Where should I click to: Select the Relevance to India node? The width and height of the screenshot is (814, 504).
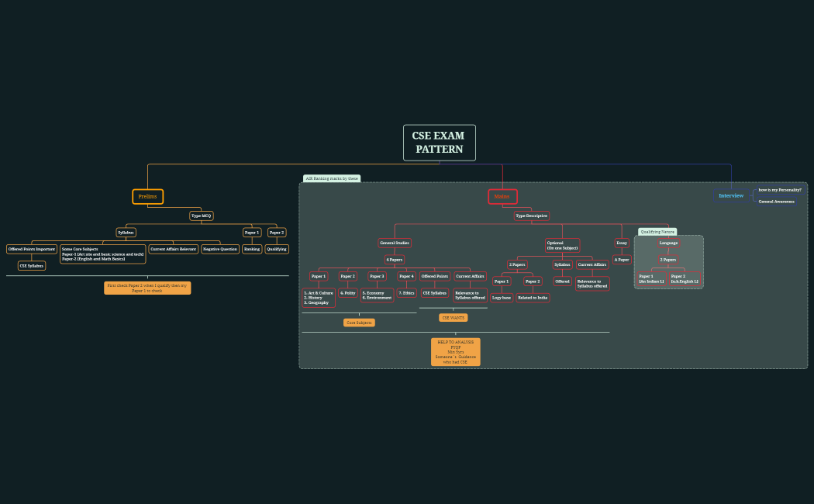533,297
